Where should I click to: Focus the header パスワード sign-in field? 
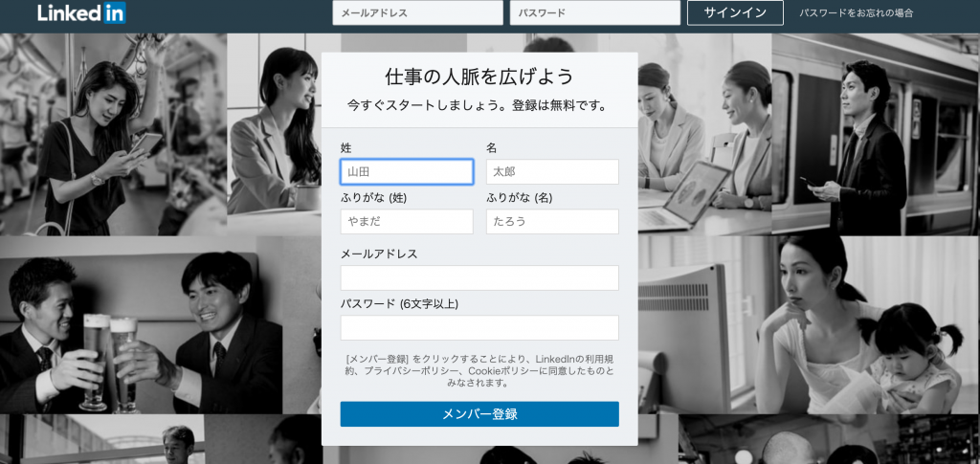pos(594,13)
